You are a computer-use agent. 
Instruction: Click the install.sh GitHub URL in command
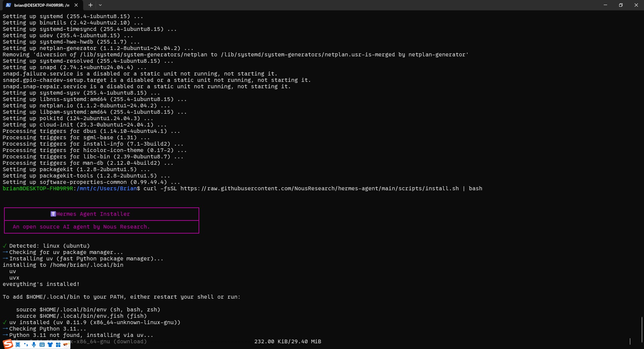[x=320, y=189]
